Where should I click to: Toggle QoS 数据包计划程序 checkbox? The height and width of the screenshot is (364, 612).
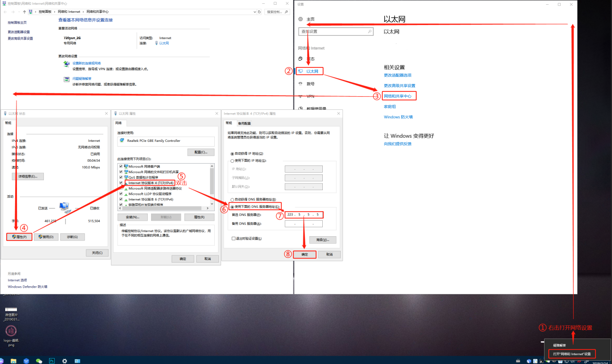click(121, 177)
